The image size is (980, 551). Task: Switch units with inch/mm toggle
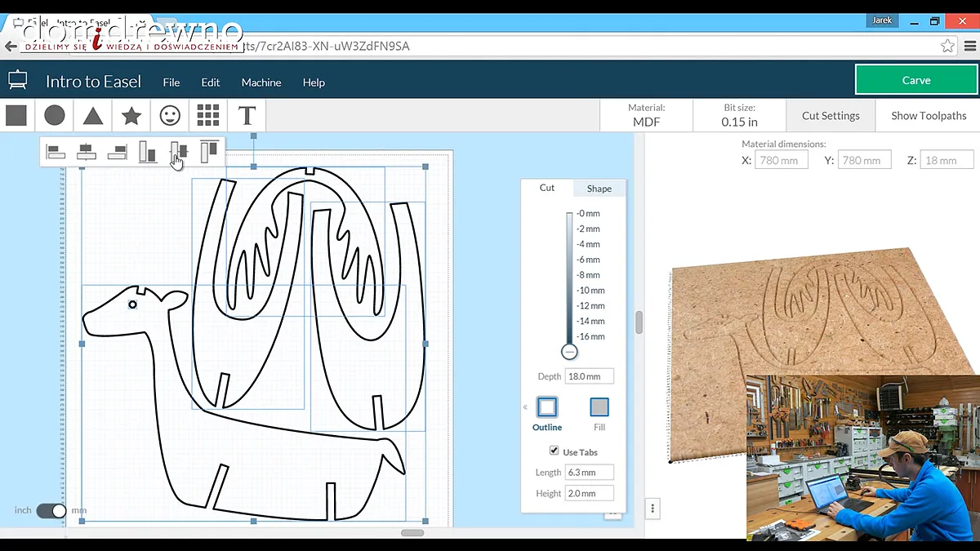51,510
